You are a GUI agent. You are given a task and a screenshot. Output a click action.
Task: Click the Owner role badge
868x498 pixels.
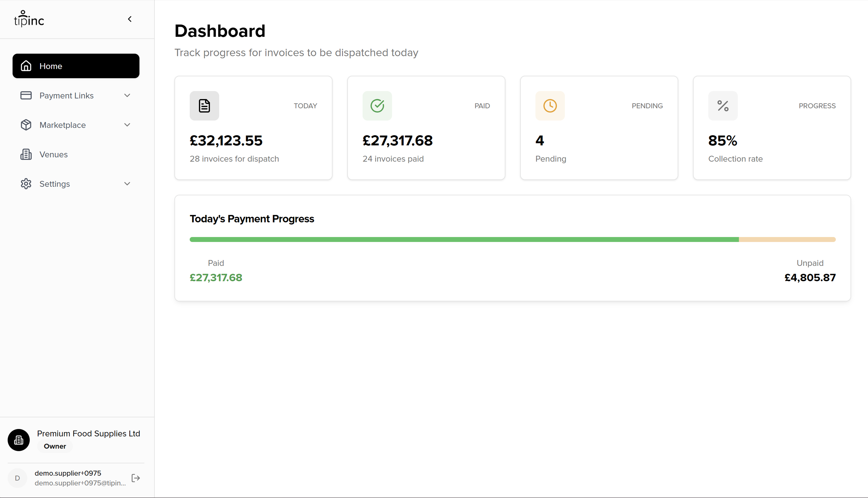coord(55,446)
